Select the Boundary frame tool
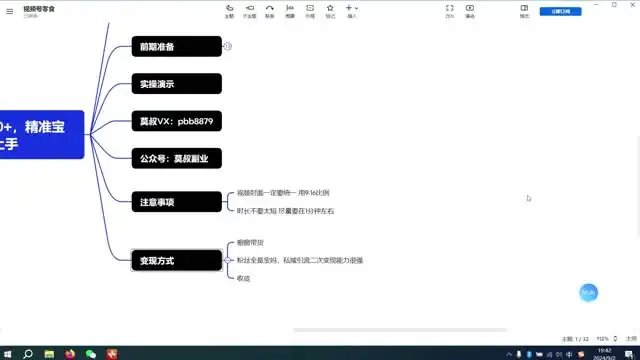640x360 pixels. pos(310,11)
